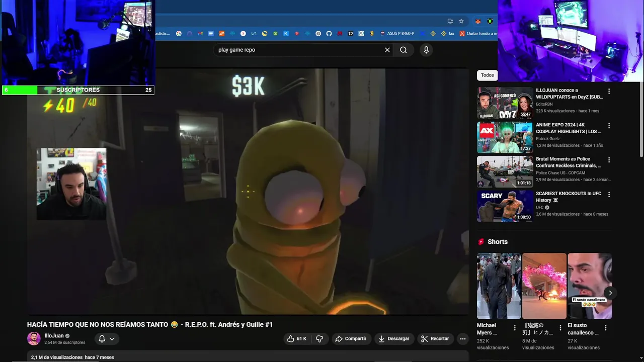This screenshot has height=362, width=644.
Task: Click the install app icon in address bar
Action: [450, 21]
